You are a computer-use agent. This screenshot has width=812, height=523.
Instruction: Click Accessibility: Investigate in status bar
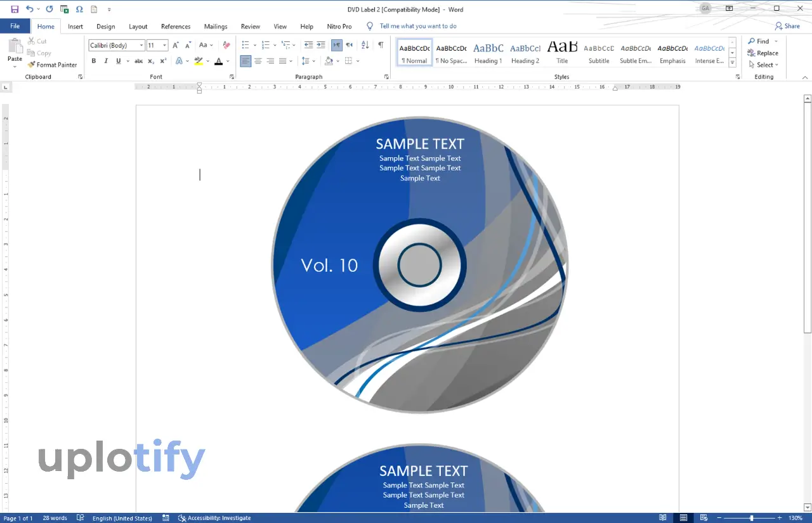214,518
